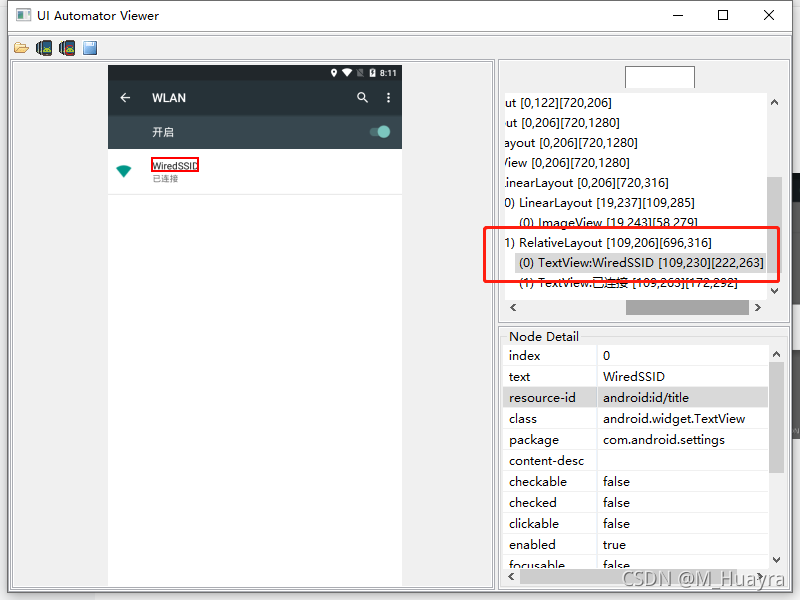800x600 pixels.
Task: Save the screenshot with the disk icon
Action: click(90, 48)
